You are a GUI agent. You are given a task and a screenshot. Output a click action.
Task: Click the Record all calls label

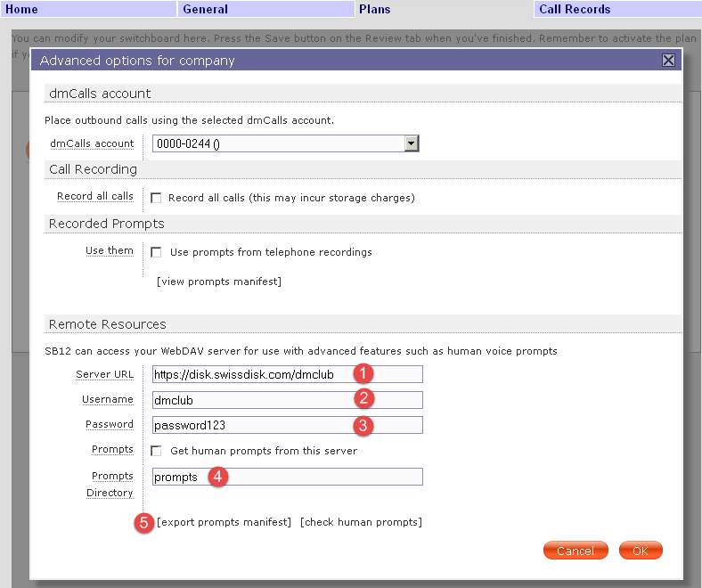click(95, 196)
